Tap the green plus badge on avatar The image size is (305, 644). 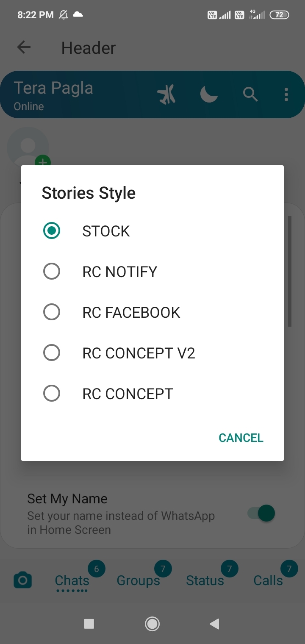43,162
